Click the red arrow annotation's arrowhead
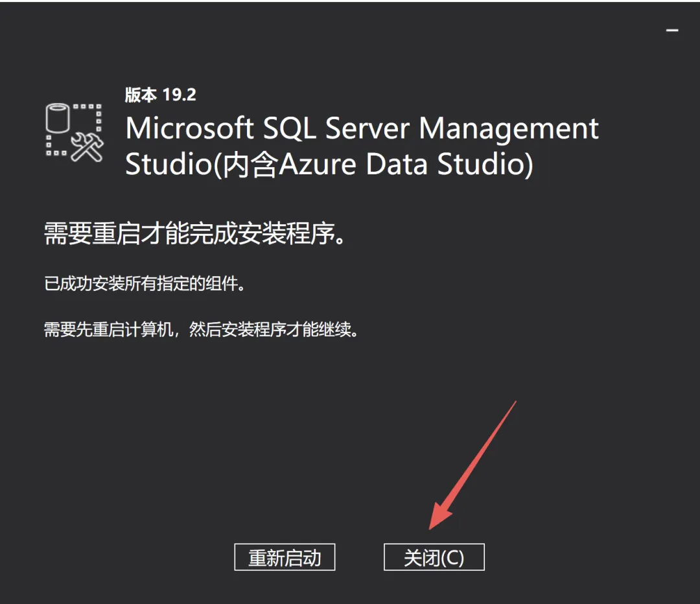The width and height of the screenshot is (700, 604). click(441, 516)
